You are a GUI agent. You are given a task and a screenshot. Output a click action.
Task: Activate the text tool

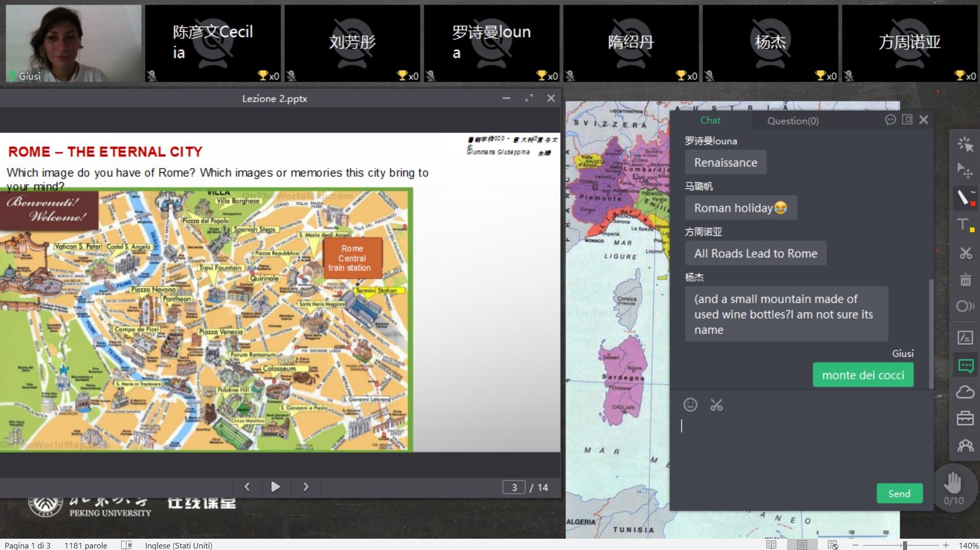point(965,225)
